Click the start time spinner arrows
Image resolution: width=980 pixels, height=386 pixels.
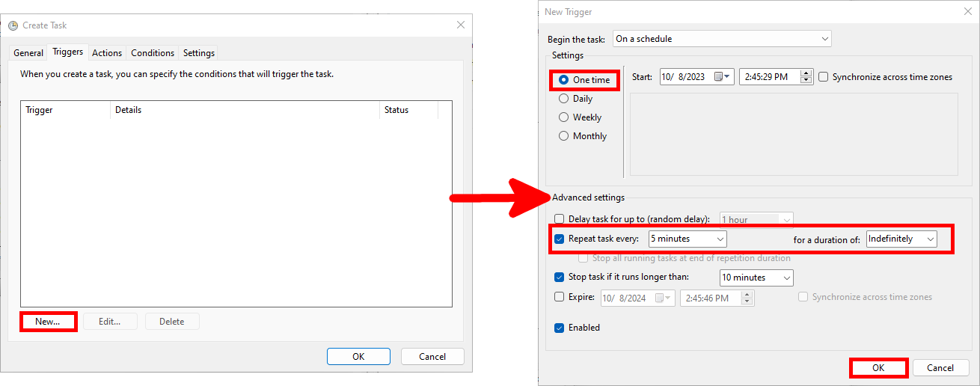[806, 77]
